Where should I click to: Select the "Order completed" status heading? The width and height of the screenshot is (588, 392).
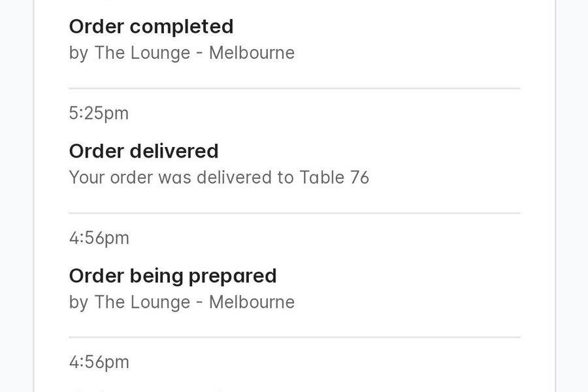click(151, 27)
